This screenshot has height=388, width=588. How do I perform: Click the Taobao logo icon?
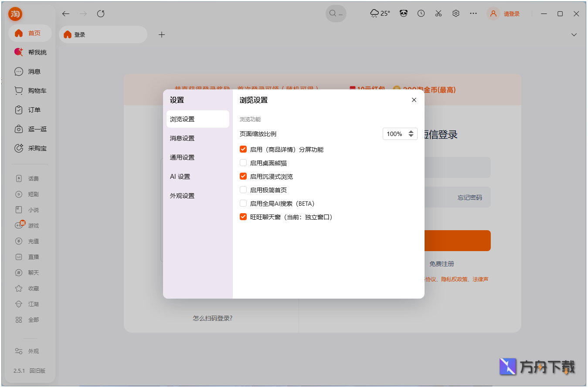pyautogui.click(x=15, y=14)
